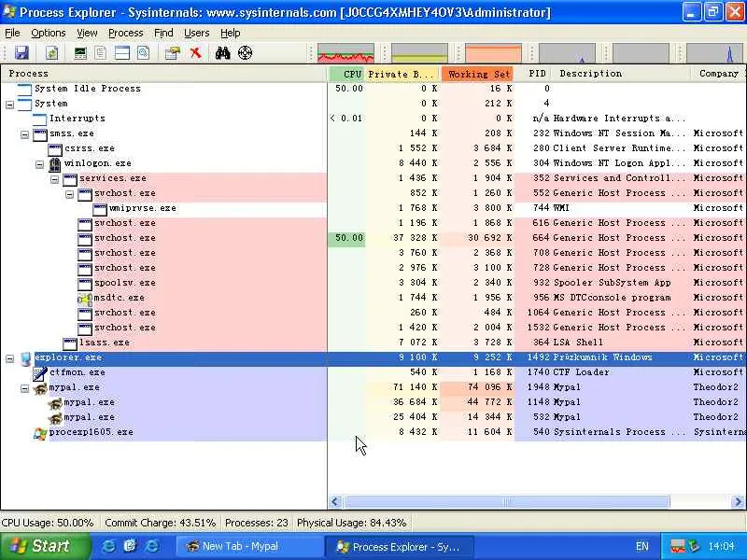747x560 pixels.
Task: Open the File menu
Action: 12,33
